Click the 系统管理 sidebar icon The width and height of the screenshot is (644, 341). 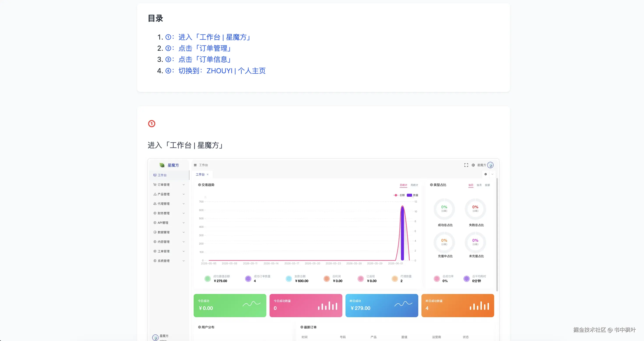155,261
